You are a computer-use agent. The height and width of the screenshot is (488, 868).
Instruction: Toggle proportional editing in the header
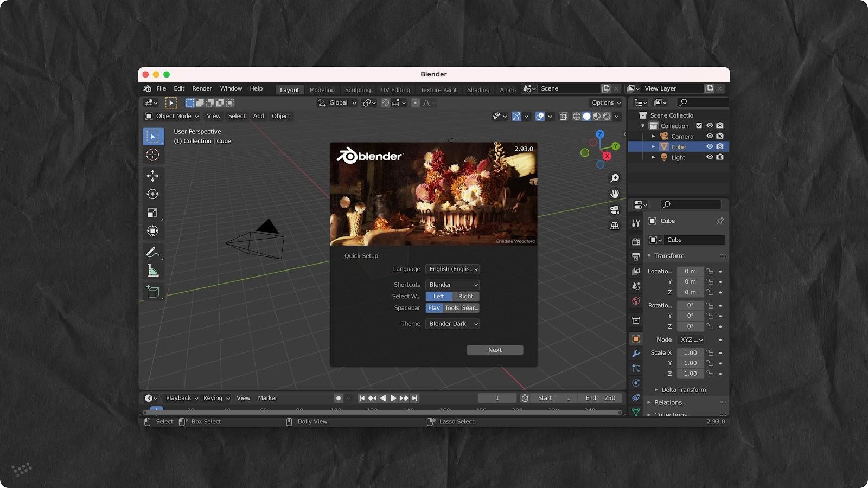(x=415, y=102)
